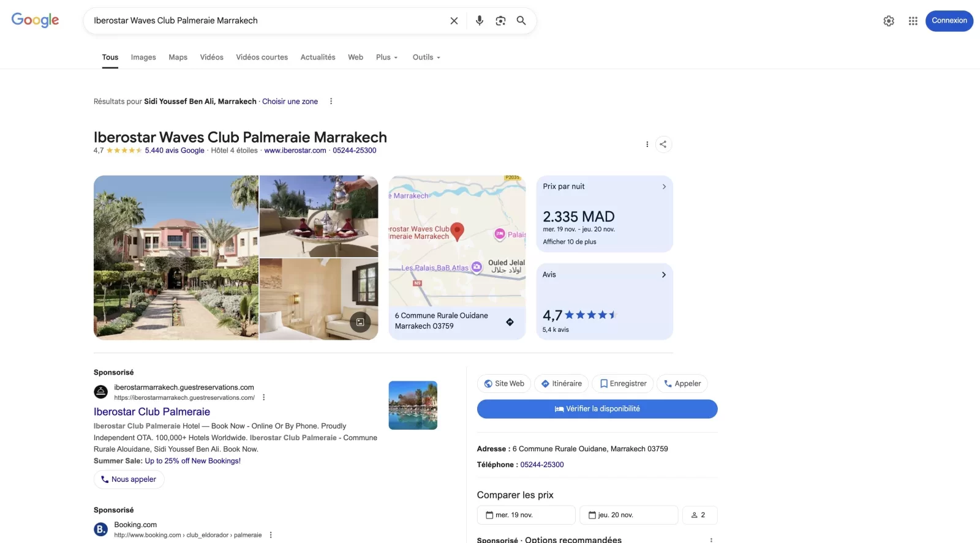This screenshot has width=980, height=543.
Task: Open the main hotel exterior photo
Action: (x=176, y=258)
